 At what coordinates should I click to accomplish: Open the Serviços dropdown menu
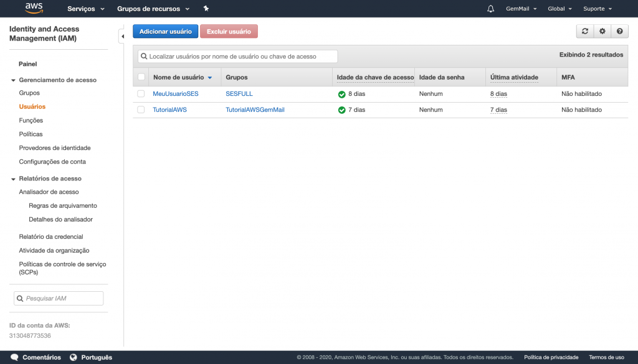[86, 9]
